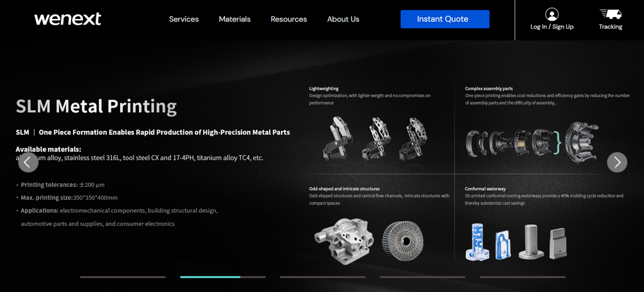Click the SLM Metal Printing heading
Image resolution: width=644 pixels, height=292 pixels.
[96, 106]
